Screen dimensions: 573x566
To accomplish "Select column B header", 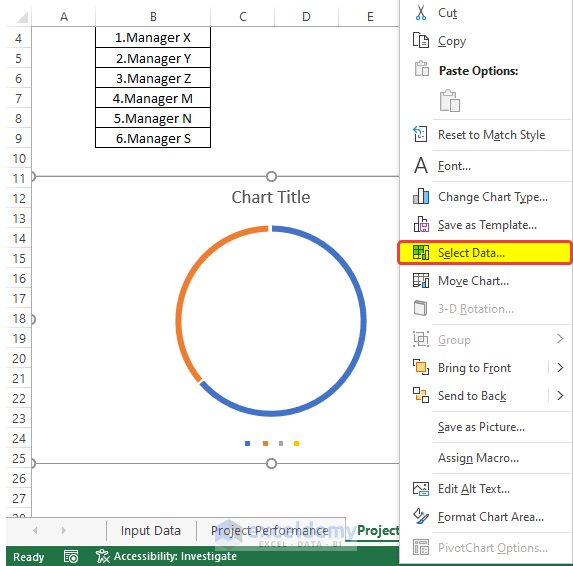I will [153, 17].
